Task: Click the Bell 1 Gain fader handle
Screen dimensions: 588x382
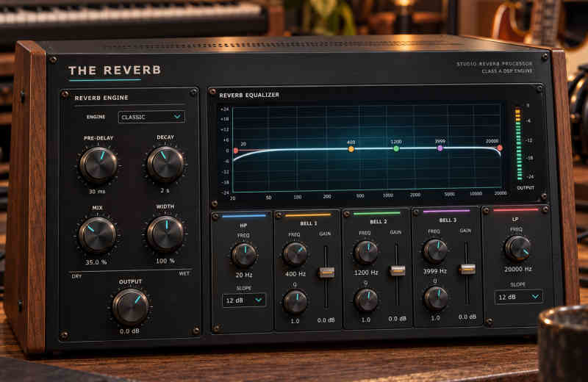Action: tap(326, 272)
